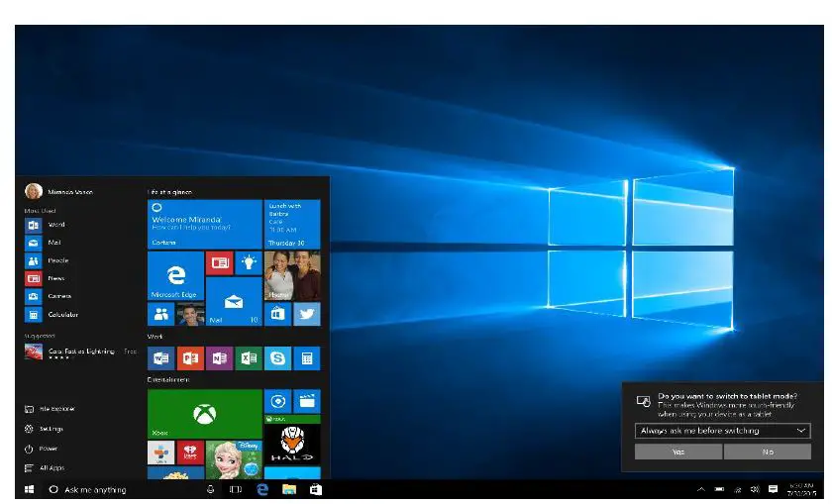The width and height of the screenshot is (832, 504).
Task: Open suggested app Cars: Fast as Lightning
Action: point(80,353)
